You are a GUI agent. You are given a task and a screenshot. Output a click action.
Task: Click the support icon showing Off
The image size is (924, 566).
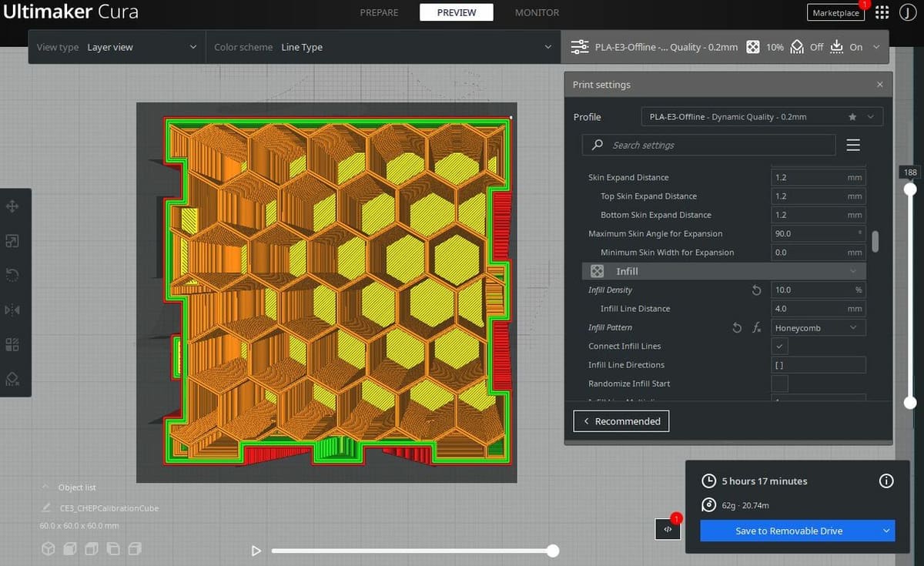[798, 47]
